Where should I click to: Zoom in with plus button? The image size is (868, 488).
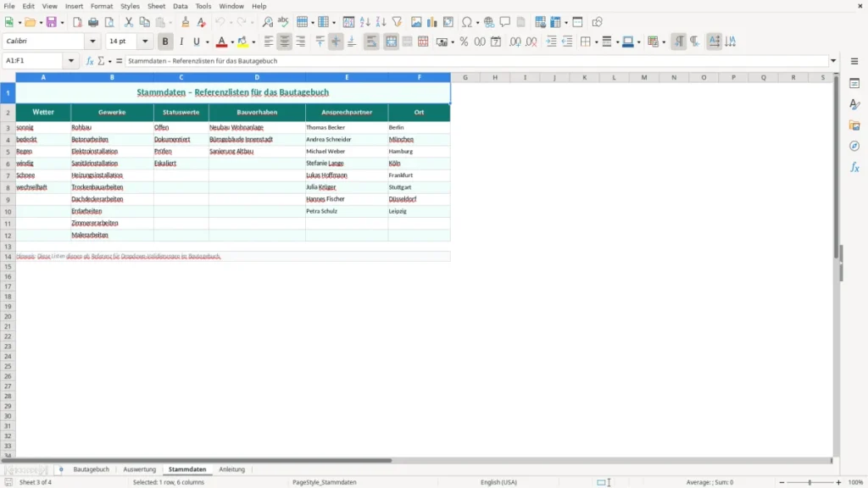(838, 482)
